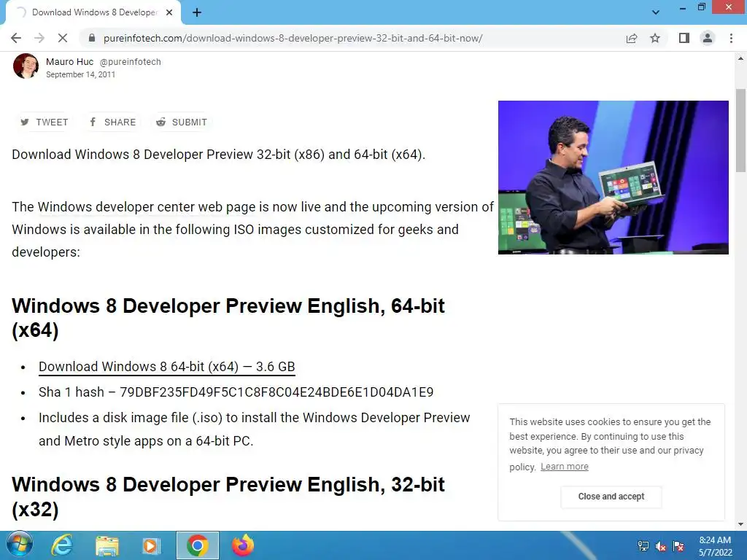Open Windows Explorer from the taskbar
The width and height of the screenshot is (747, 560).
[107, 545]
